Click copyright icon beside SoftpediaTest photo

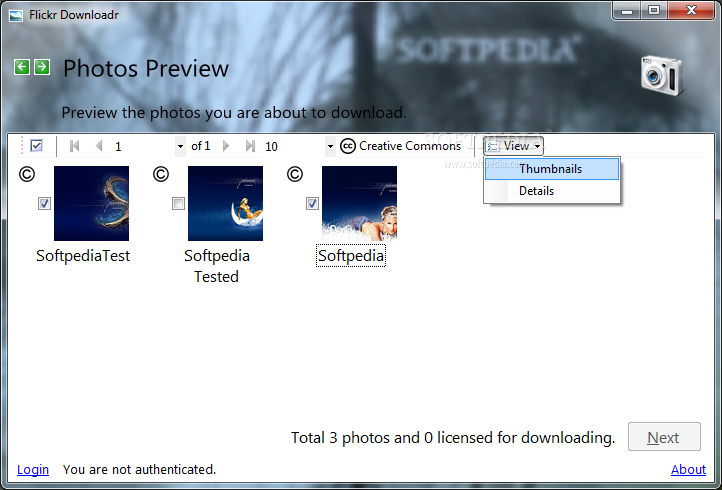coord(27,174)
